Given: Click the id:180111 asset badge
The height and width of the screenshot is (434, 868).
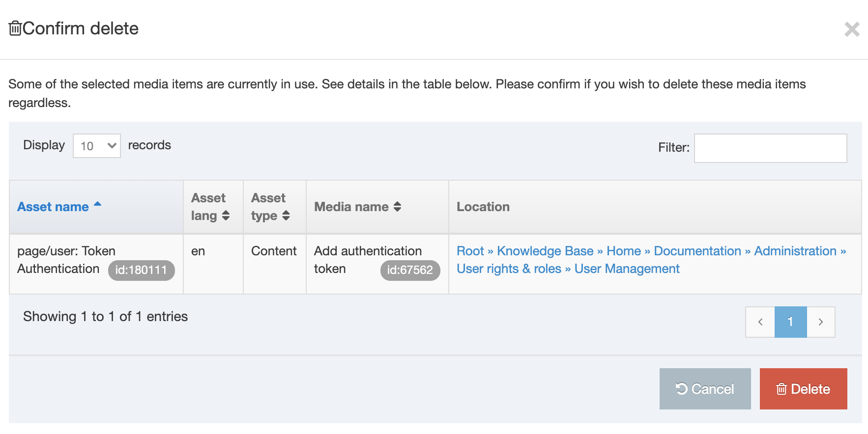Looking at the screenshot, I should tap(141, 270).
